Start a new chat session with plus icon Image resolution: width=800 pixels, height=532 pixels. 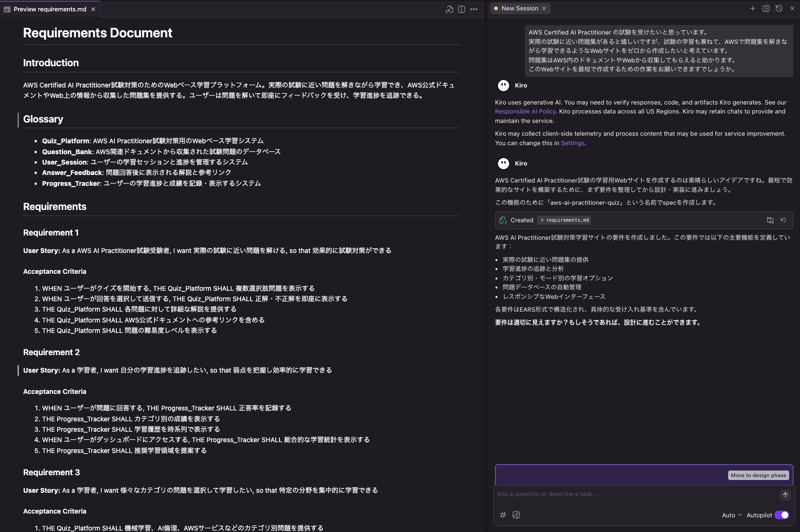pos(753,9)
